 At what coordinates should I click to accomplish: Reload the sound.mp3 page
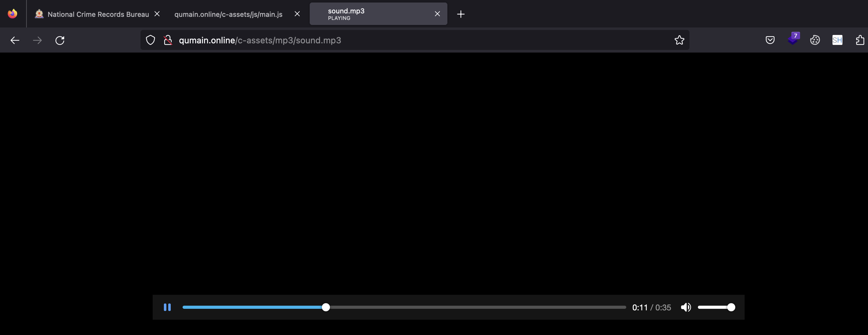[60, 40]
